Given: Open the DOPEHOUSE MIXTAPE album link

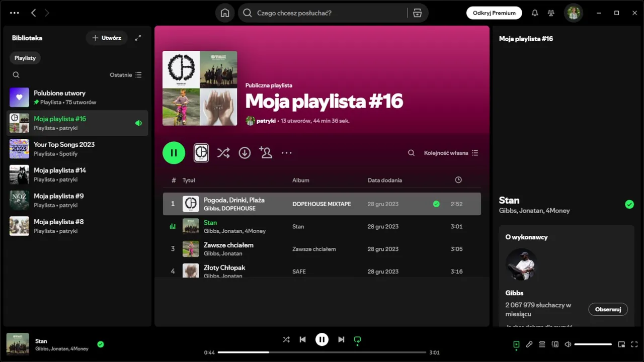Looking at the screenshot, I should tap(321, 204).
